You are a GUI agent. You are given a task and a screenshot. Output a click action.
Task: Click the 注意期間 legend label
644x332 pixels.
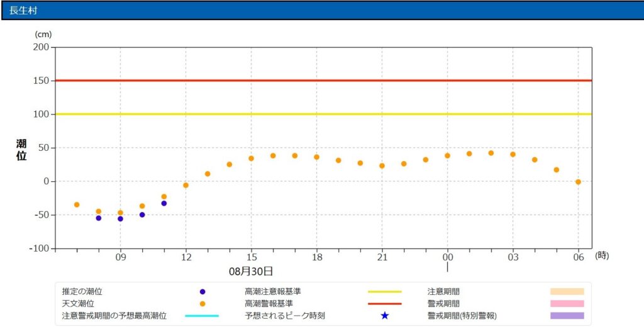click(443, 292)
